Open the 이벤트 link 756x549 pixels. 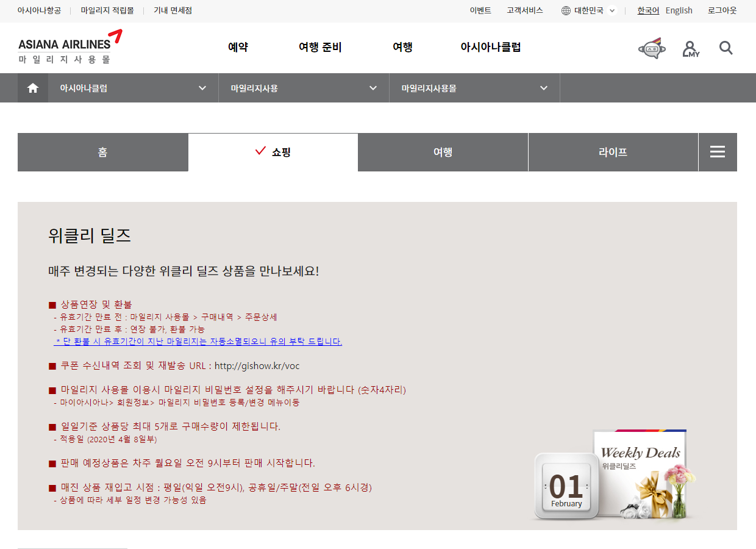[480, 10]
